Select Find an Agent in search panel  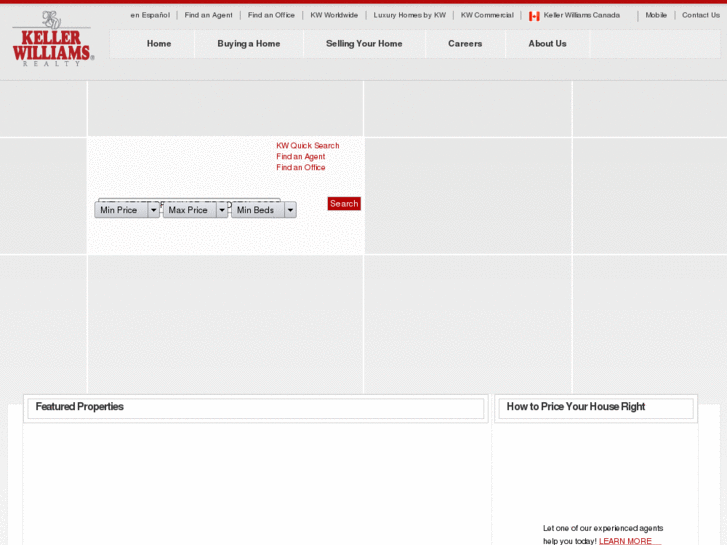pos(301,157)
